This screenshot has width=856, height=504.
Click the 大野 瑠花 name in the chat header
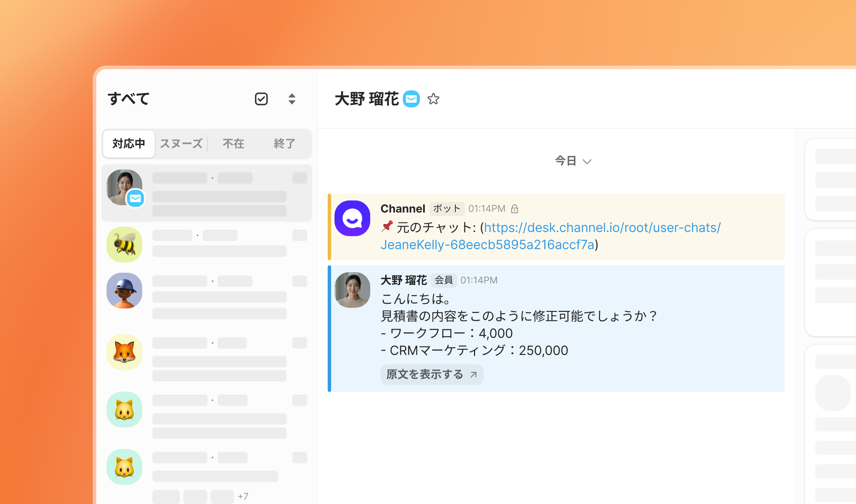coord(367,99)
